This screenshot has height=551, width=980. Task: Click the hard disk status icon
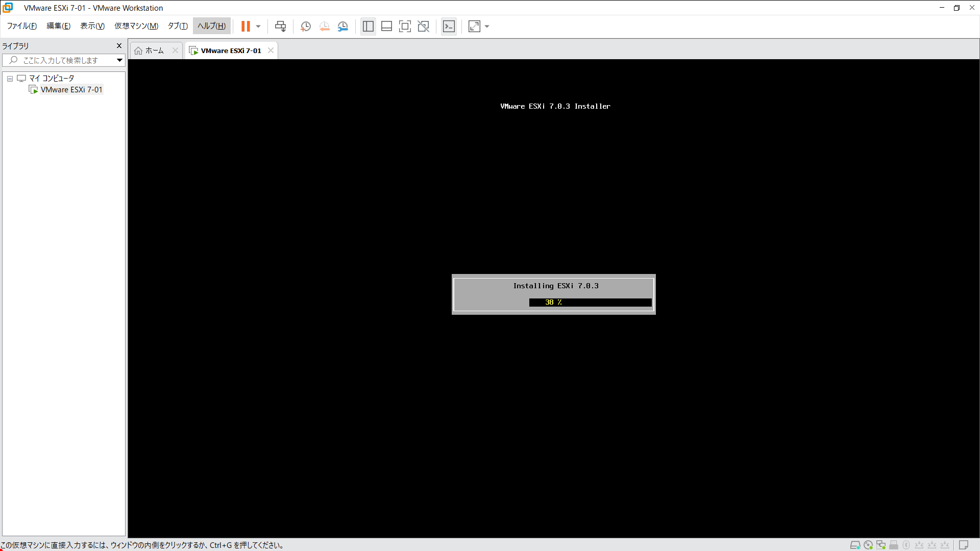tap(855, 545)
